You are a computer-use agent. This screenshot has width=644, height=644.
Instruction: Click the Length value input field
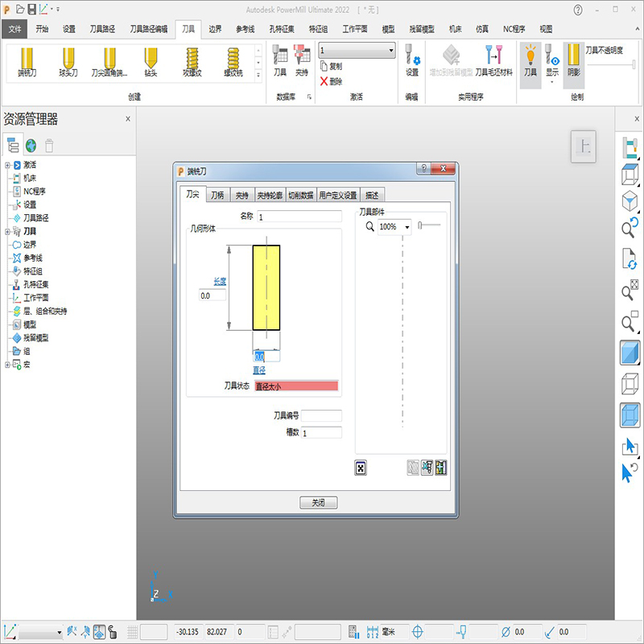(x=213, y=295)
